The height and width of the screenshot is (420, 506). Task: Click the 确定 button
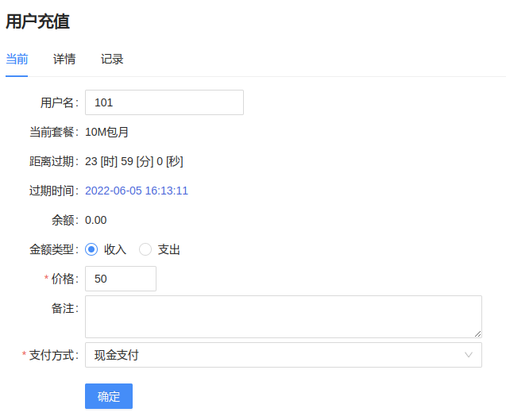click(109, 396)
